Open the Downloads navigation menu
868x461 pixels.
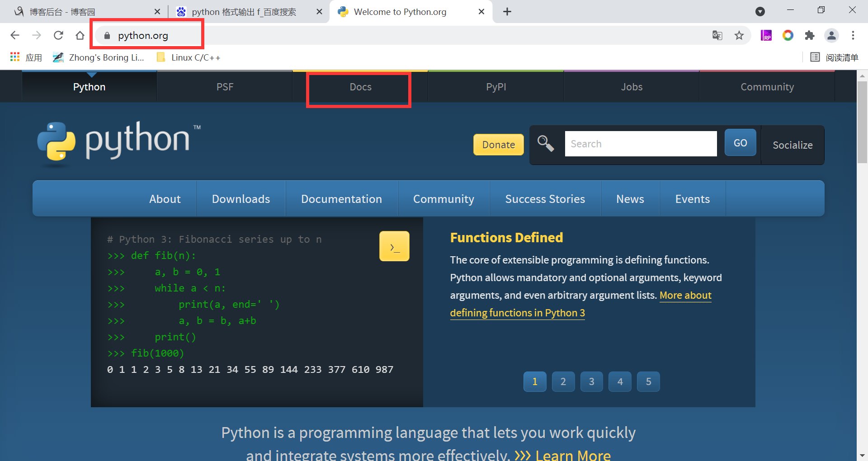pos(241,199)
